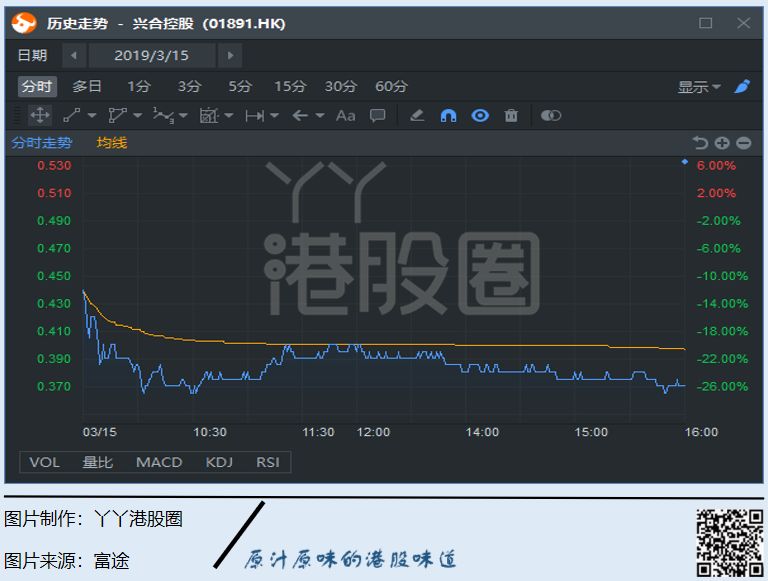The height and width of the screenshot is (581, 768).
Task: Select the comment bubble tool
Action: click(378, 116)
